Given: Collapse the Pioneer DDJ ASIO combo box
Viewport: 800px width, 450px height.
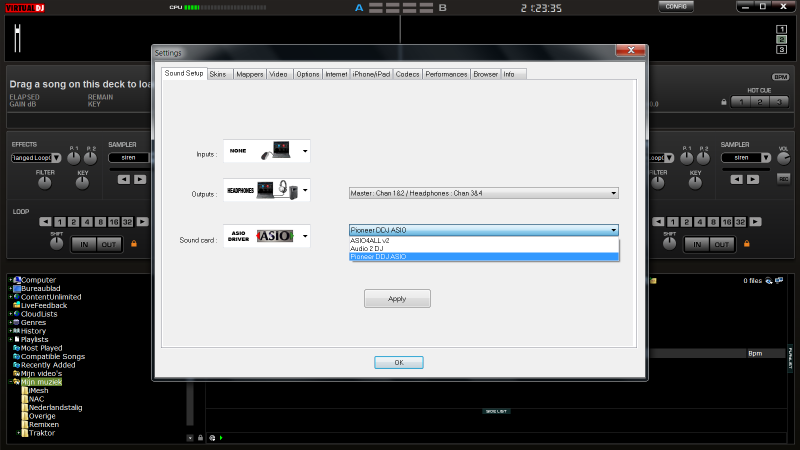Looking at the screenshot, I should [x=484, y=230].
